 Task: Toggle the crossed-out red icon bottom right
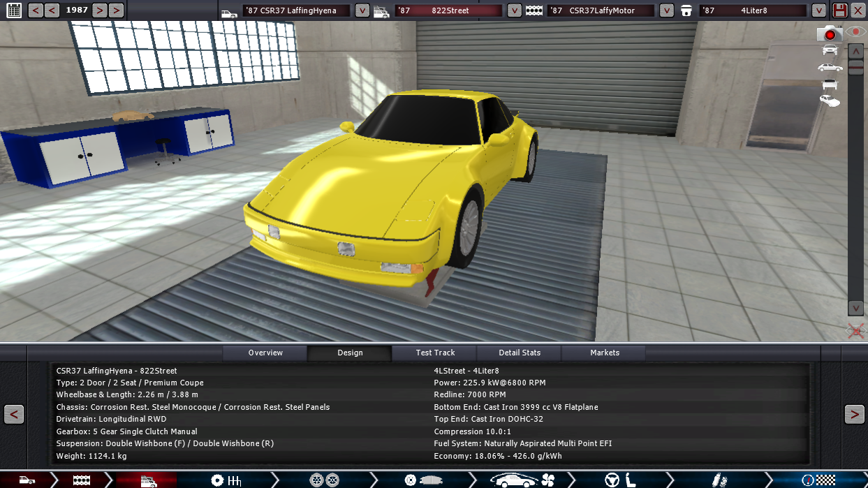855,331
